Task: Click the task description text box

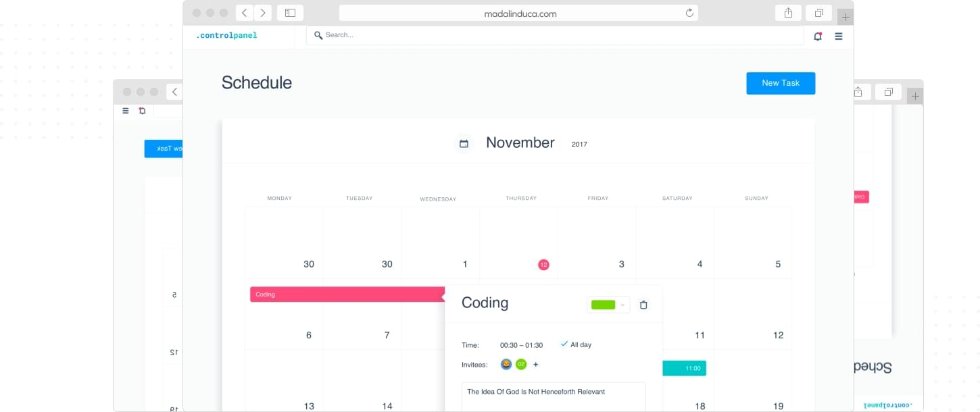Action: tap(554, 396)
